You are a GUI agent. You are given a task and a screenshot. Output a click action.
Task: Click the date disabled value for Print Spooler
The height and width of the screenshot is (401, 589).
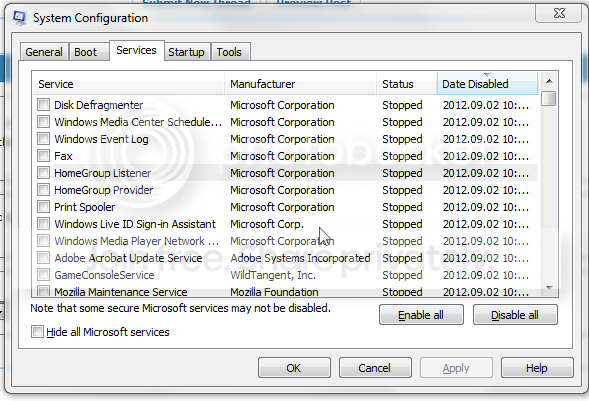[x=486, y=207]
